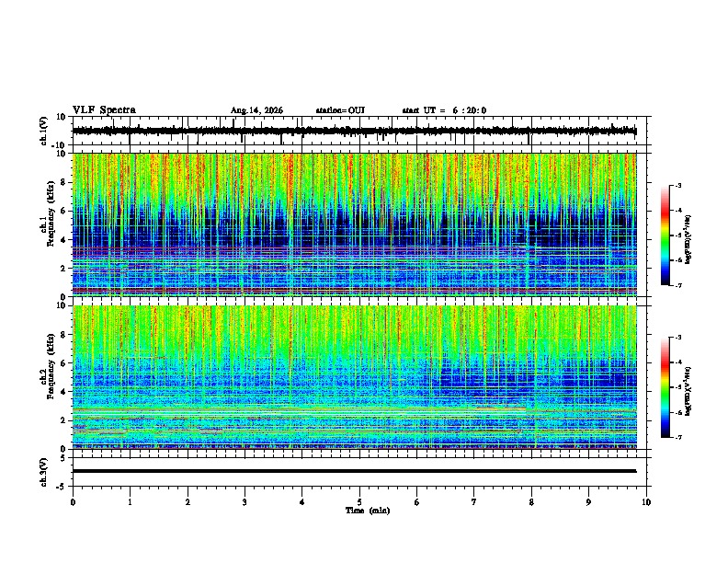Click inside the ch.1 spectrogram panel
Image resolution: width=728 pixels, height=563 pixels.
click(355, 224)
